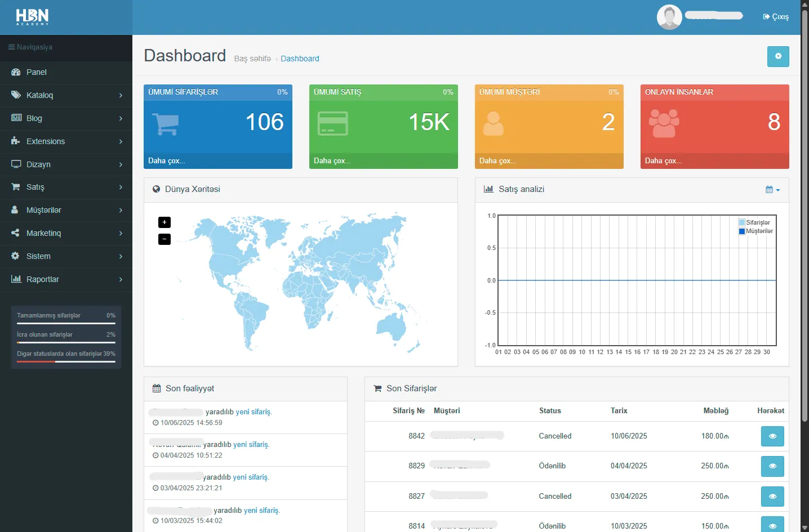
Task: Click the single user icon in customers tile
Action: 494,124
